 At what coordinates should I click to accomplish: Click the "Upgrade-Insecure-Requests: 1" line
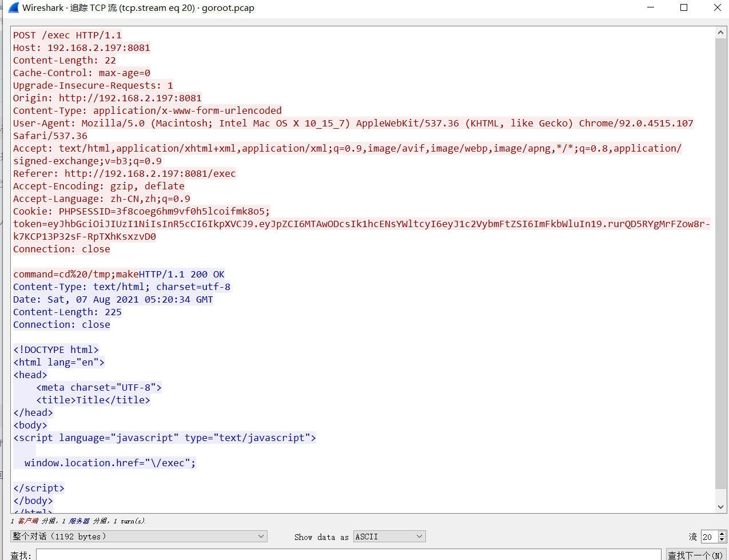point(93,85)
